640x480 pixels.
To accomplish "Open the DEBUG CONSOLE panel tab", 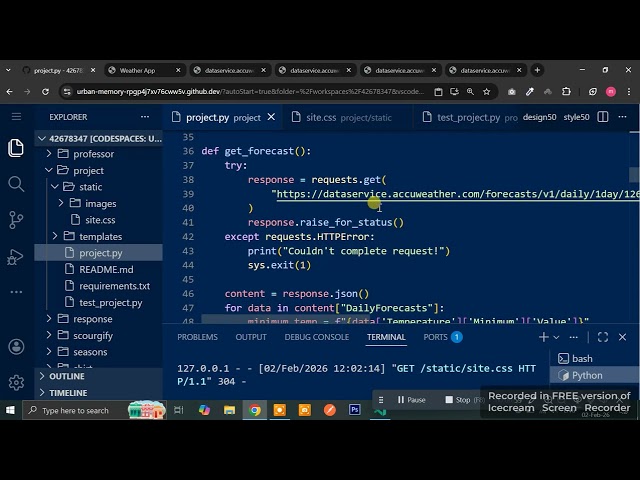I will [x=316, y=337].
